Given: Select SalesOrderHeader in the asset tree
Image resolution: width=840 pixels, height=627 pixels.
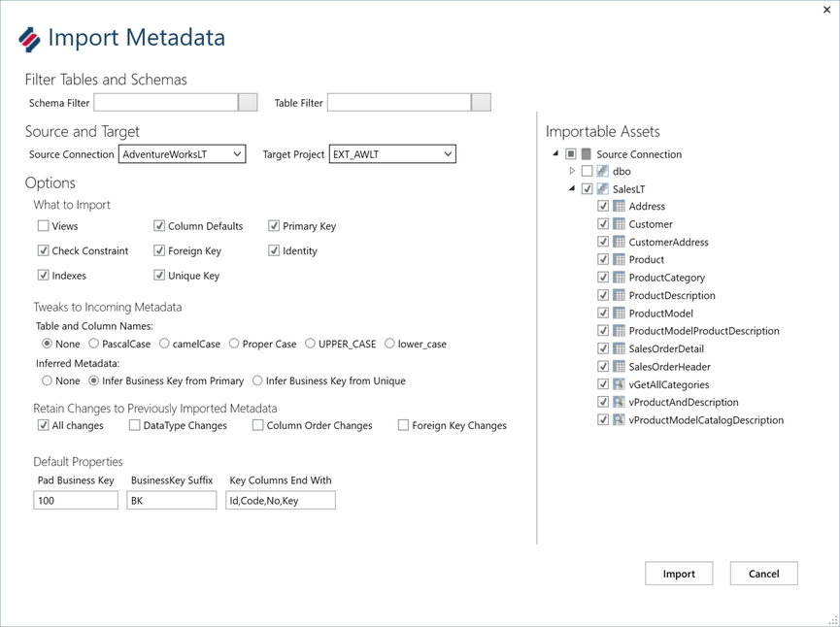Looking at the screenshot, I should [670, 367].
